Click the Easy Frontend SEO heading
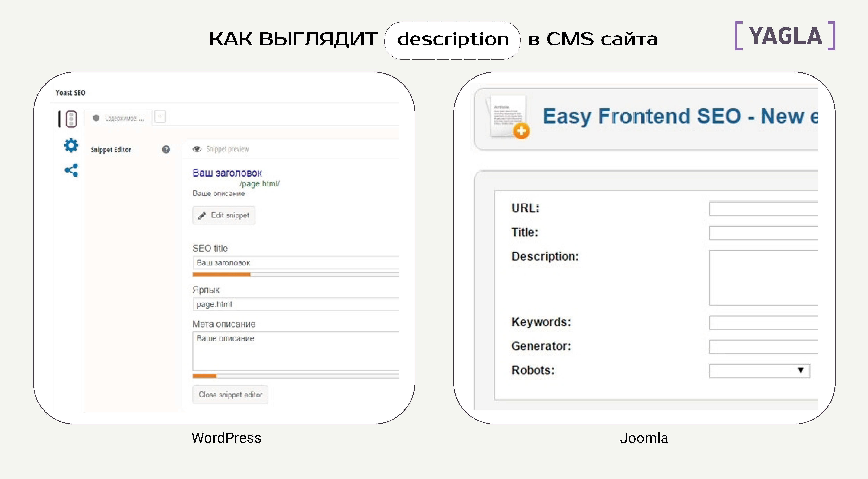 [x=680, y=117]
